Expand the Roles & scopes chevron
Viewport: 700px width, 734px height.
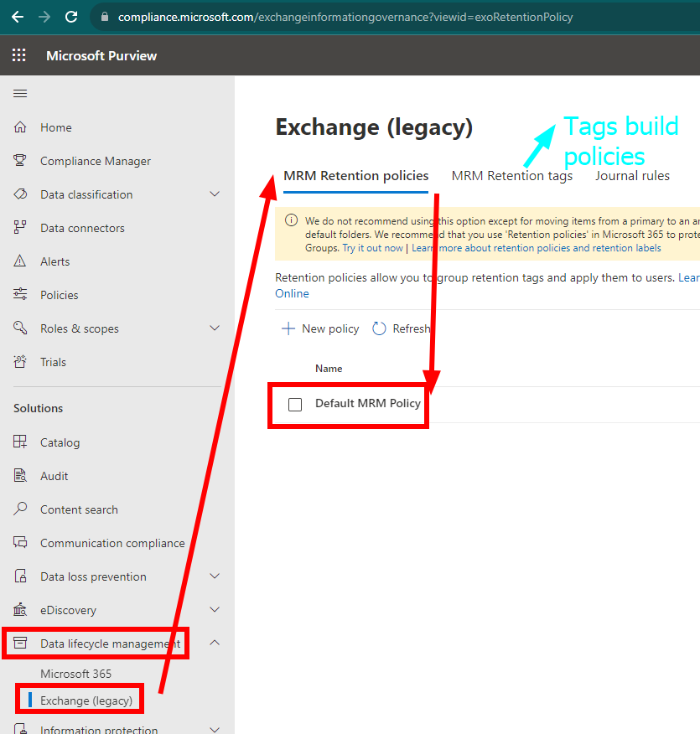point(215,328)
